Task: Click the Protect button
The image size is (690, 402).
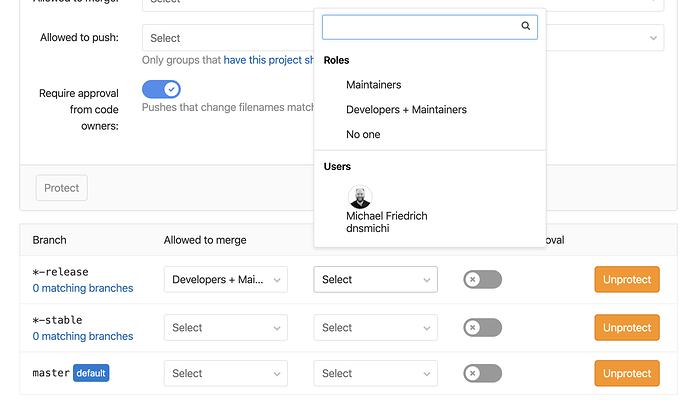Action: click(x=62, y=188)
